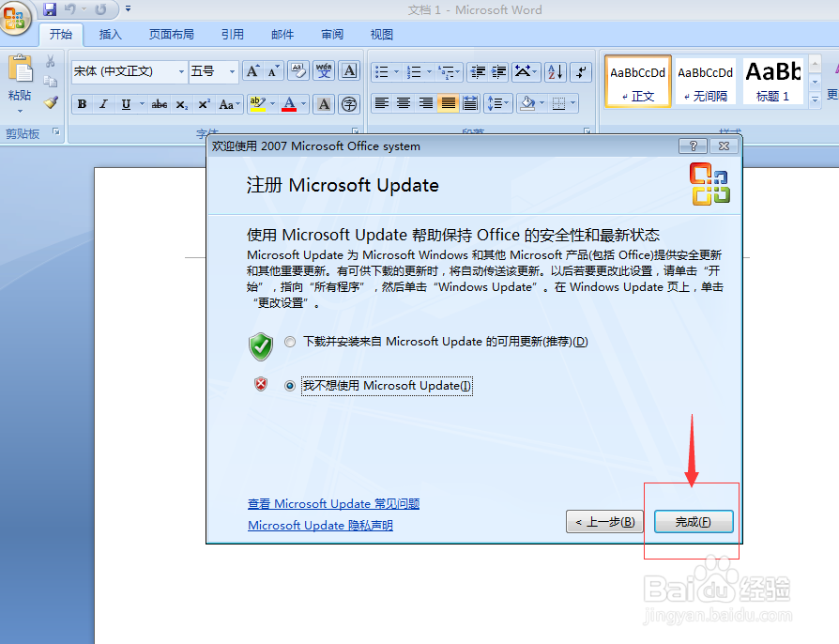Open the line spacing dropdown

click(497, 102)
